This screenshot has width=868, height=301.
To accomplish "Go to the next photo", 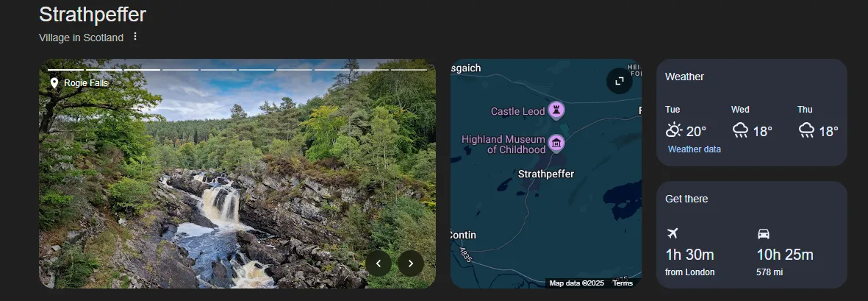I will tap(411, 263).
